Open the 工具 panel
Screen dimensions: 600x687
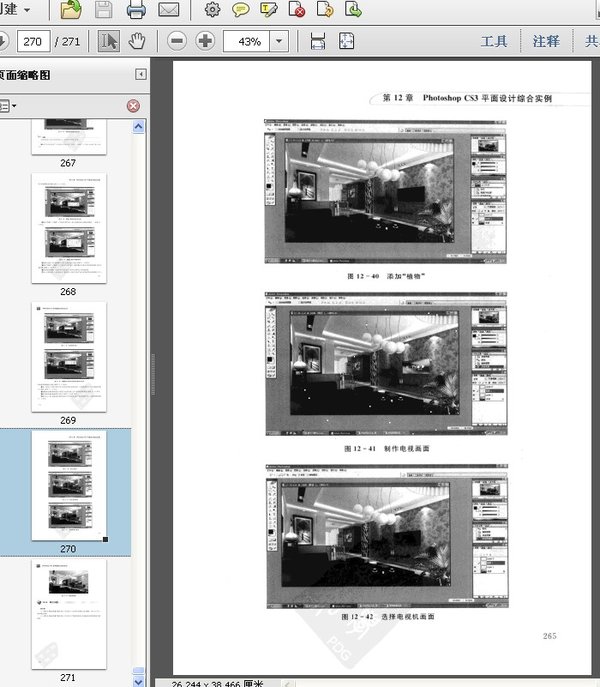click(494, 41)
